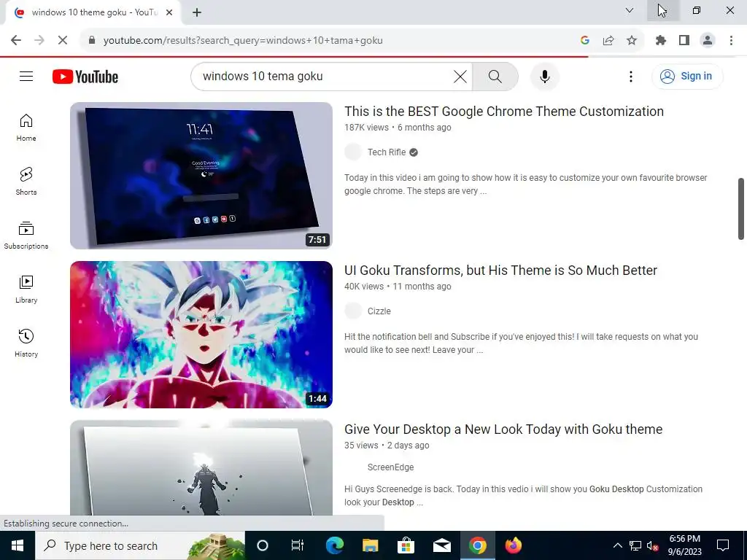The width and height of the screenshot is (747, 560).
Task: Open Subscriptions in the sidebar
Action: (x=26, y=236)
